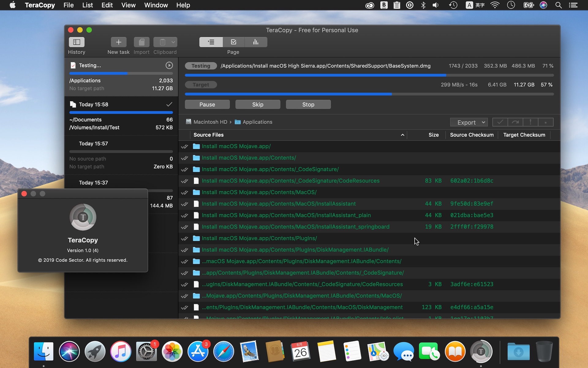The image size is (588, 368).
Task: Switch to statistics chart page view
Action: point(256,42)
